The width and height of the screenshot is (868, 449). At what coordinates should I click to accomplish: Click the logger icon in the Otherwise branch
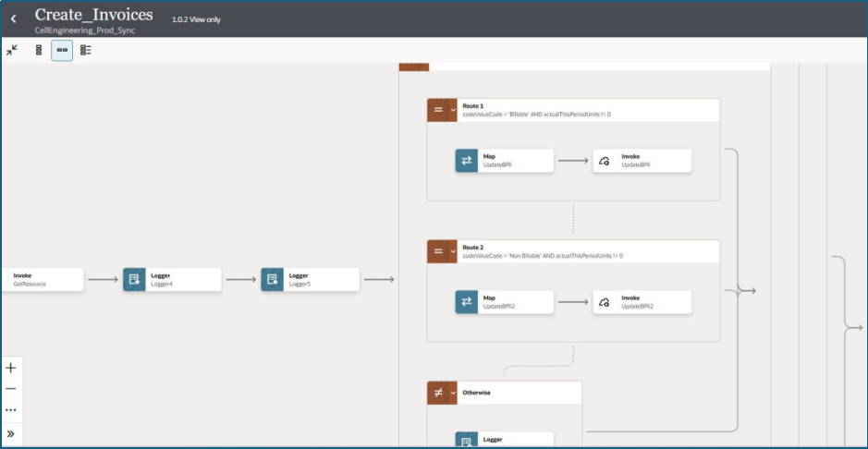click(467, 441)
